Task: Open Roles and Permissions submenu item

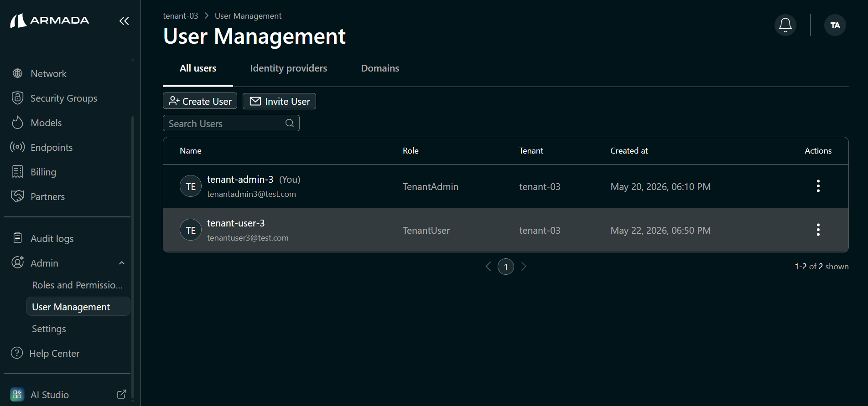Action: pos(78,285)
